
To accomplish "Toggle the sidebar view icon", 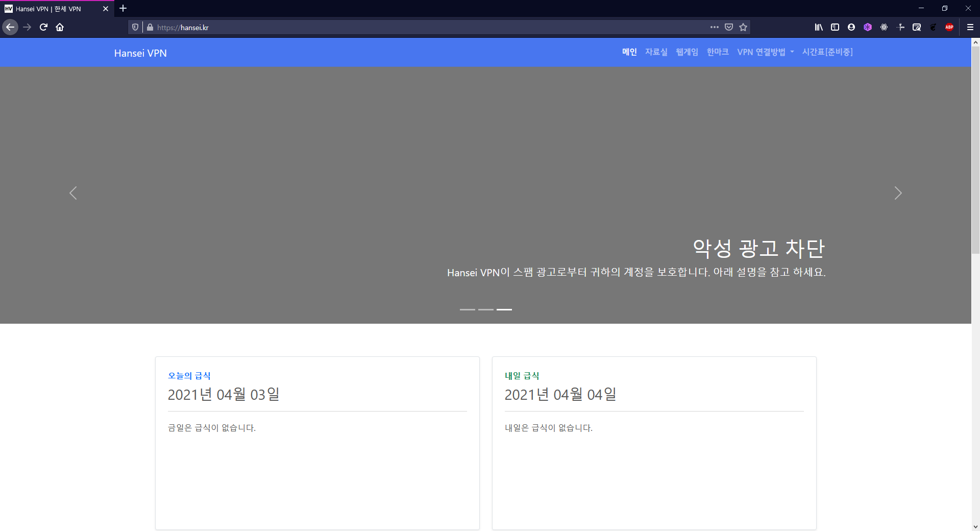I will tap(835, 28).
